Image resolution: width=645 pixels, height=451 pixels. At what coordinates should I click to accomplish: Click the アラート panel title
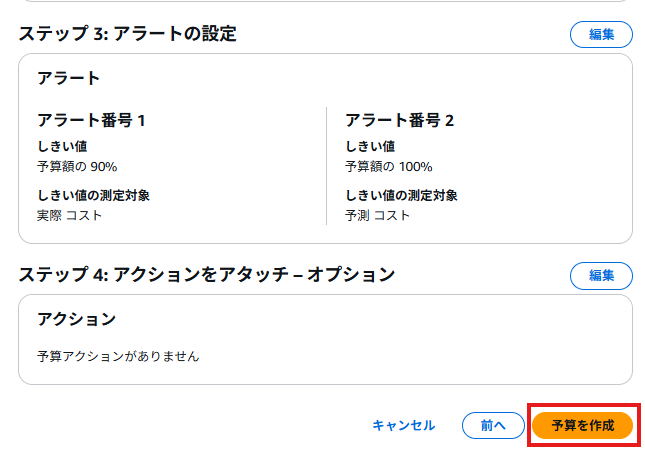click(x=68, y=78)
